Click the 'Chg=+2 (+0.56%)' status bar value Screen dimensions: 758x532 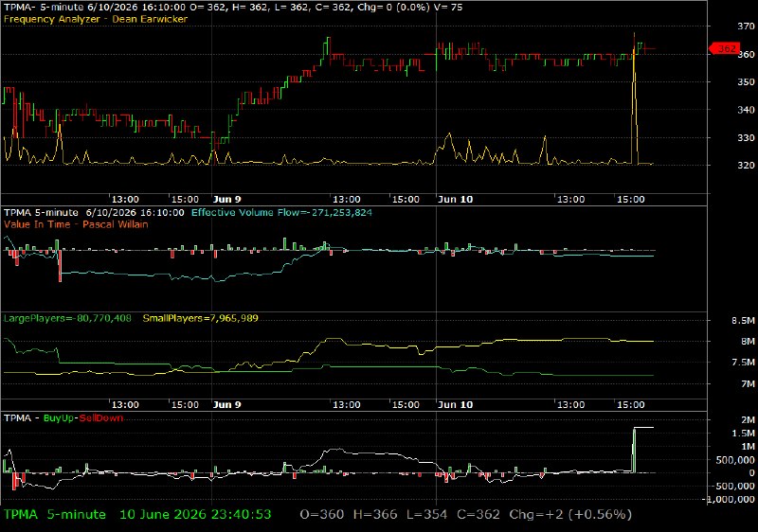[570, 514]
